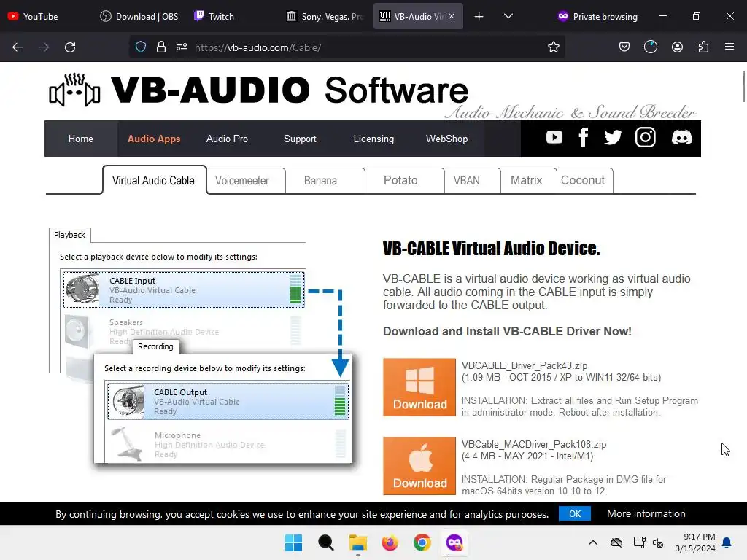Switch to the YouTube browser tab

pos(45,17)
